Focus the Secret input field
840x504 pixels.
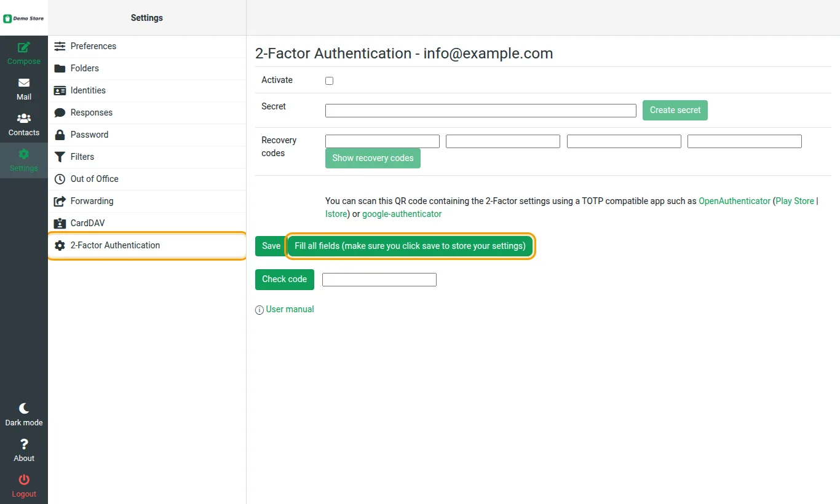[481, 111]
